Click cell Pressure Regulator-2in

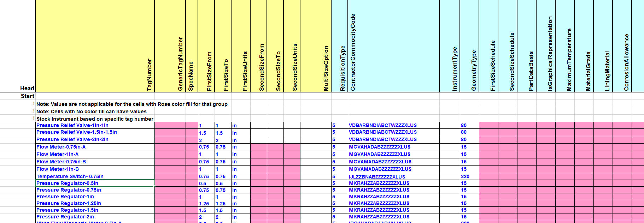95,217
